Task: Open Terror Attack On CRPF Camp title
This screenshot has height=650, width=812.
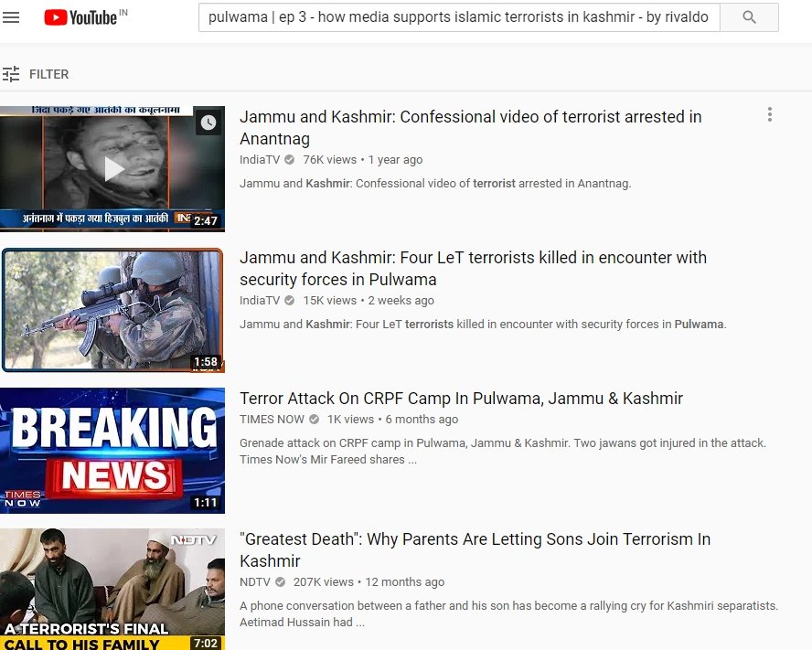Action: point(461,399)
